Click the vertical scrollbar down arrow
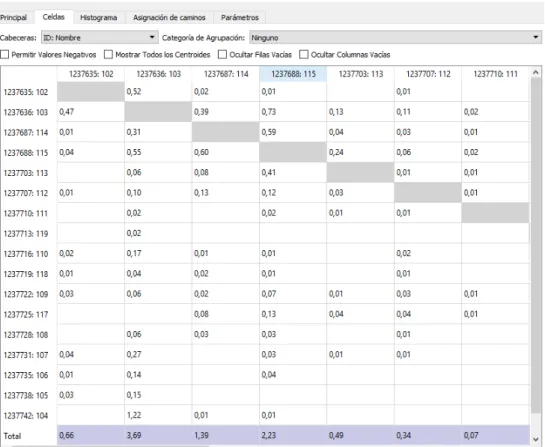Image resolution: width=545 pixels, height=447 pixels. click(x=536, y=439)
